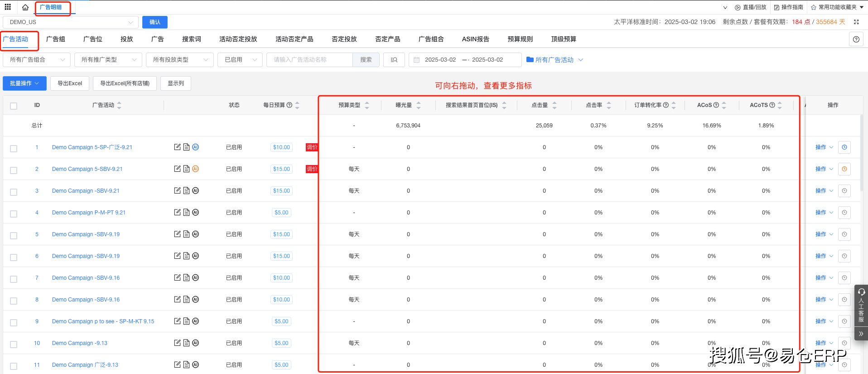Screen dimensions: 868x374
Task: Click the 导出Excel button
Action: (x=70, y=83)
